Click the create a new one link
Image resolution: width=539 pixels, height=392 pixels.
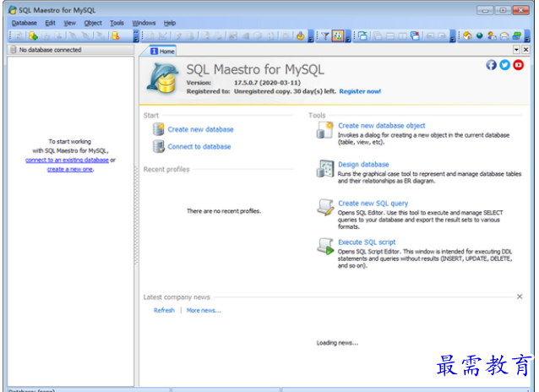(x=70, y=169)
